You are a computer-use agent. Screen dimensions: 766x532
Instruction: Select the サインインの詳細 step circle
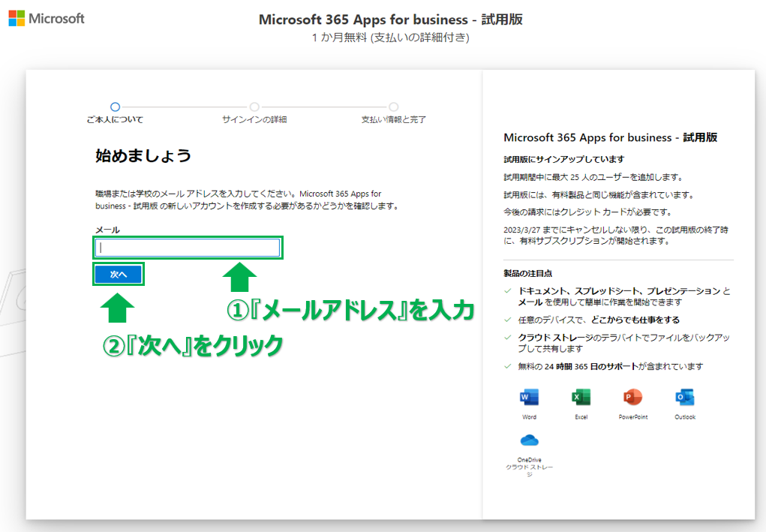click(254, 107)
